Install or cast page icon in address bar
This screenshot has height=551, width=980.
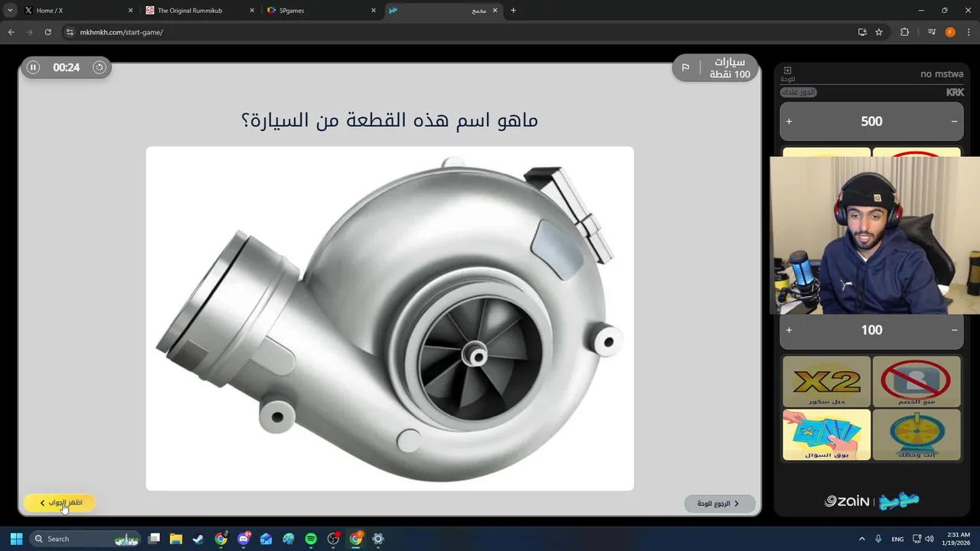coord(862,32)
